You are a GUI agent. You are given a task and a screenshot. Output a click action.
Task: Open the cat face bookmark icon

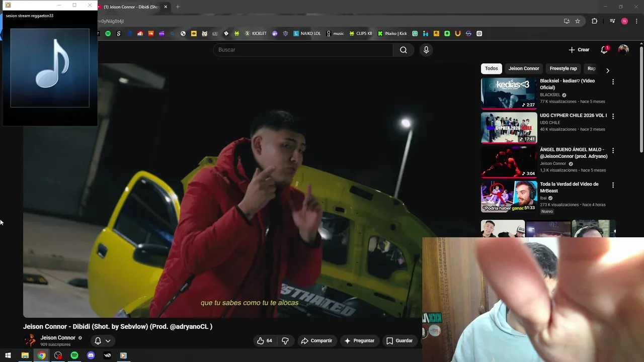point(204,34)
